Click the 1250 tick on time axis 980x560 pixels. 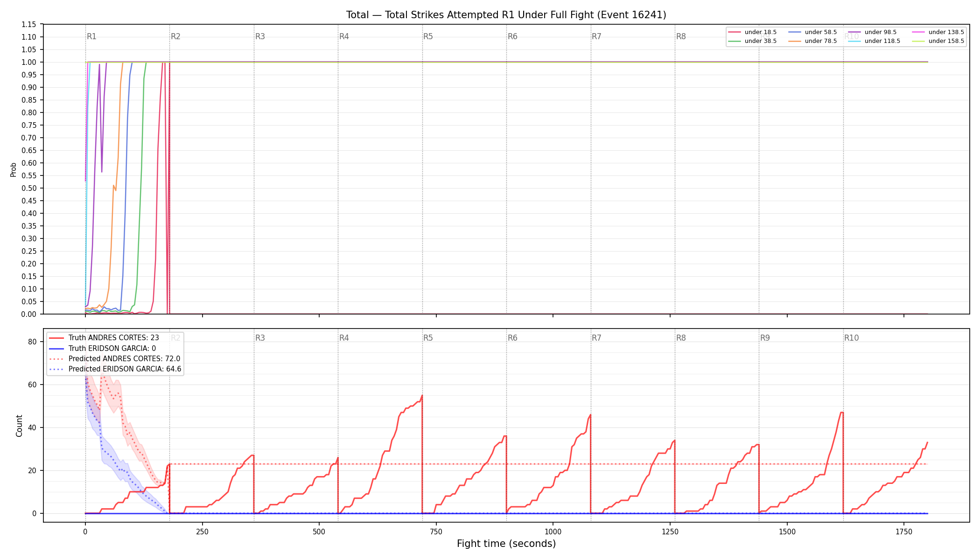670,532
